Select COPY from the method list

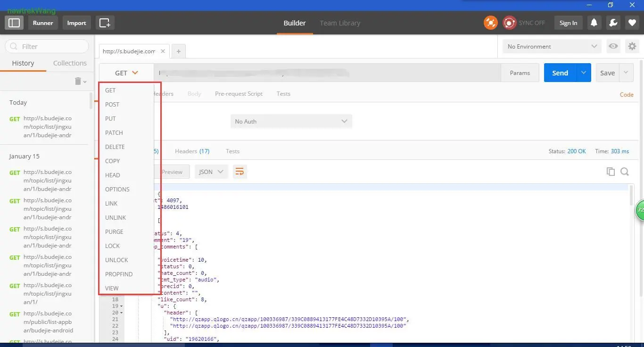tap(126, 161)
